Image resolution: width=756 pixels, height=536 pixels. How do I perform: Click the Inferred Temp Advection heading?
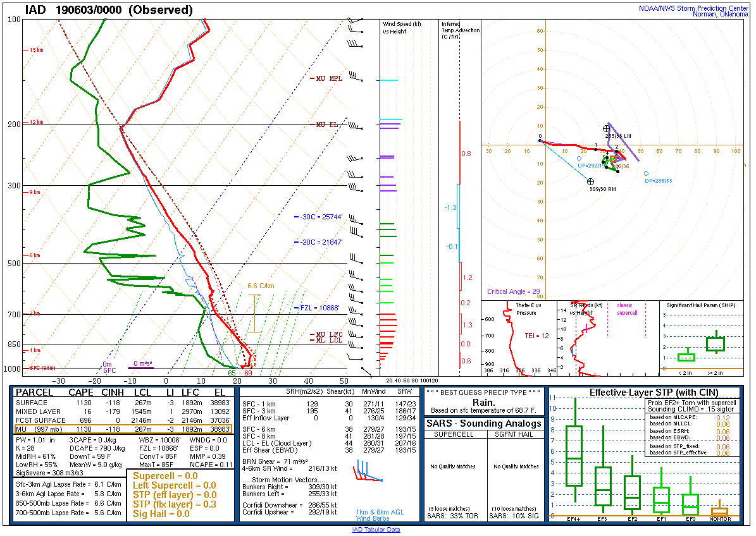click(461, 30)
